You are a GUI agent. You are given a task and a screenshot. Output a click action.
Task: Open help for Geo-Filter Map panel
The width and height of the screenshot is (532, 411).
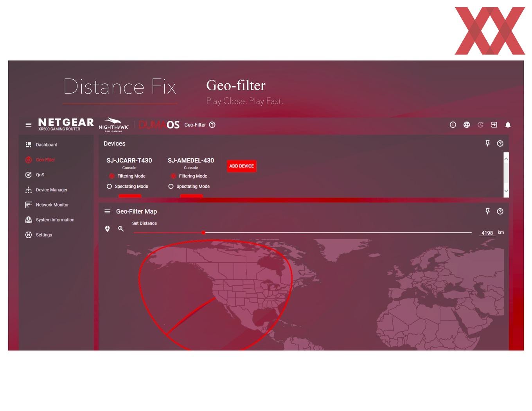tap(500, 211)
